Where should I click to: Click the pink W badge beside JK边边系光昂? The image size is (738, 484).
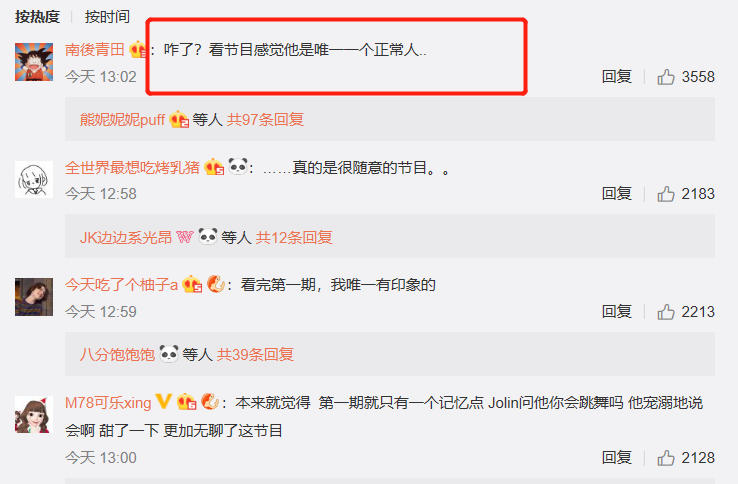(184, 237)
